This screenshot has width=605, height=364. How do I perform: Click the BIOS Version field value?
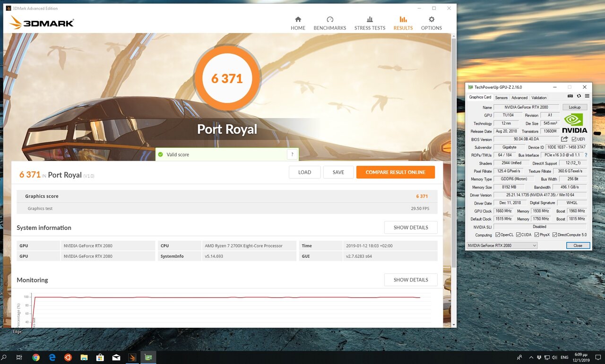point(527,139)
